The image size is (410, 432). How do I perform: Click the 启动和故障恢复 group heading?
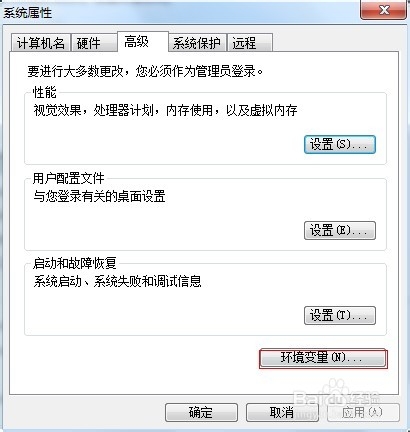pyautogui.click(x=75, y=263)
